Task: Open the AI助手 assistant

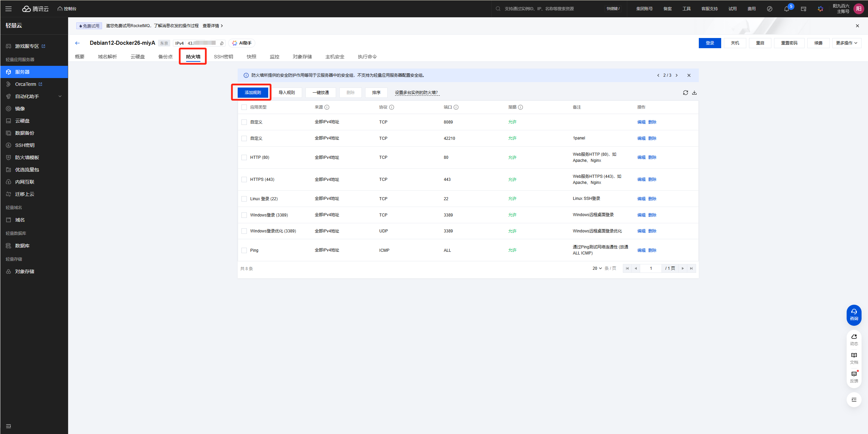Action: click(241, 43)
